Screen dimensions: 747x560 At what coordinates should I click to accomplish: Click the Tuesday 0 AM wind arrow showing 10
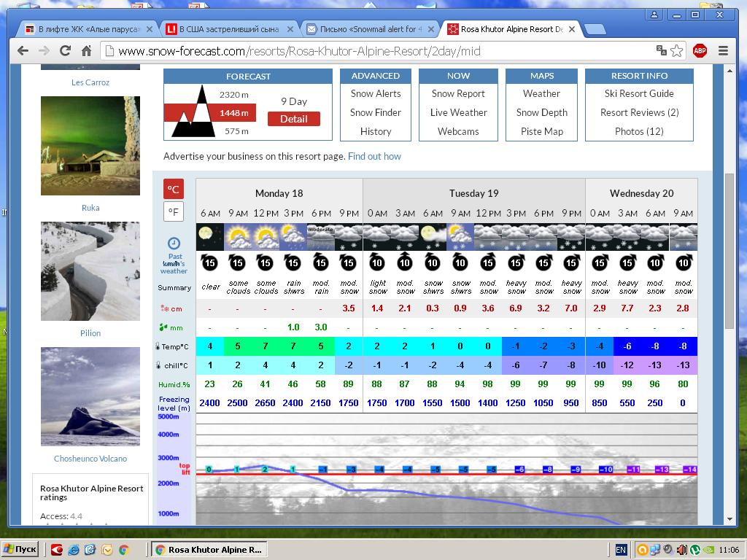pyautogui.click(x=376, y=262)
